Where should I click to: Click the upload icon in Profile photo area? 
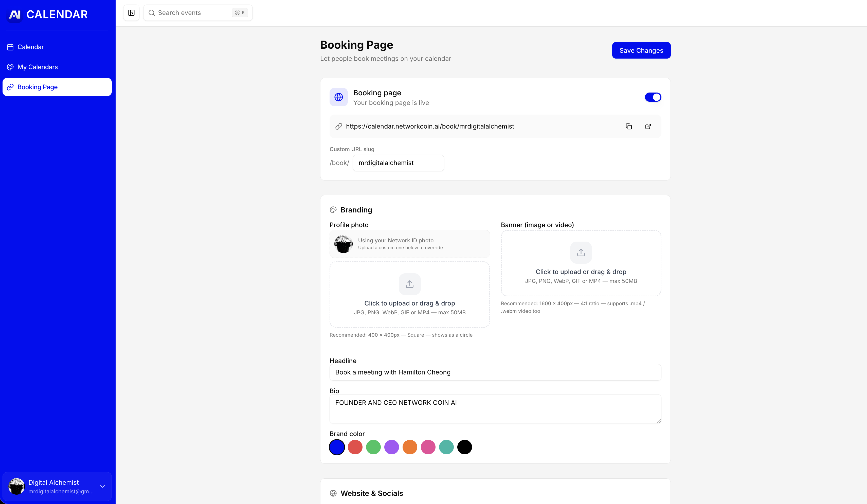(409, 284)
